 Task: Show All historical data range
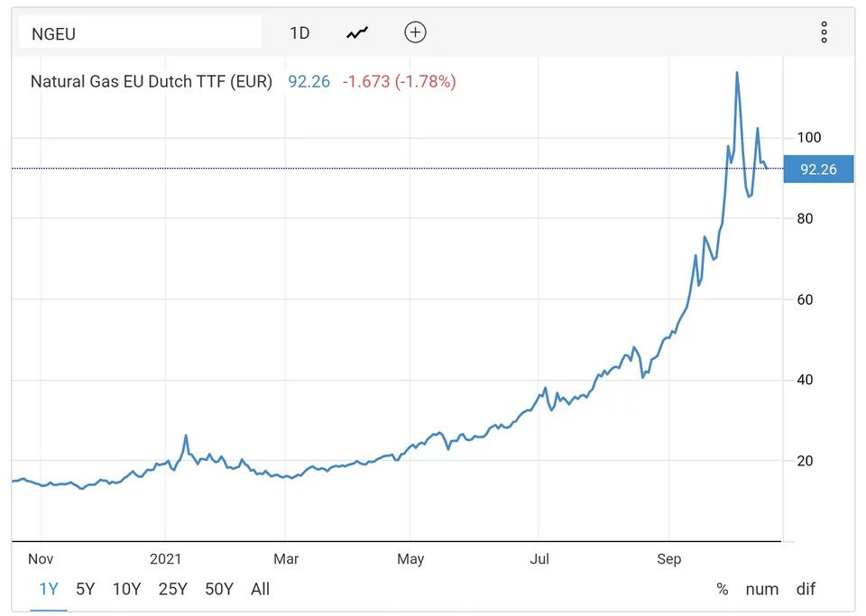point(260,589)
